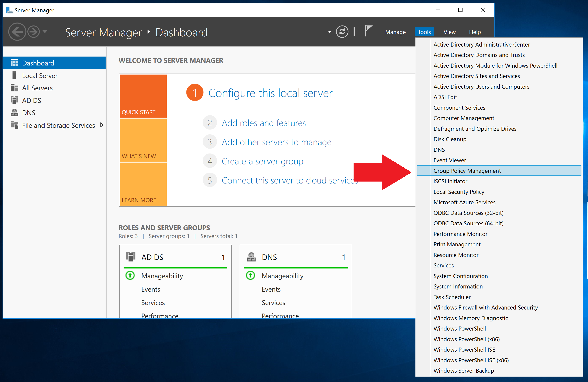Click the DNS icon in sidebar
Screen dimensions: 588x382
(14, 112)
